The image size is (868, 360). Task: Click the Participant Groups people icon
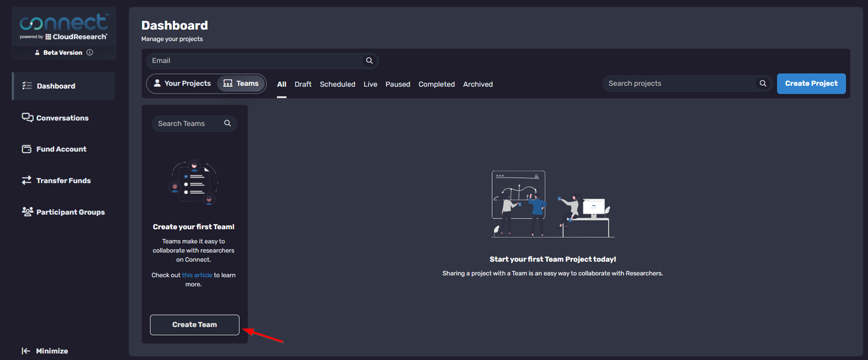tap(27, 212)
